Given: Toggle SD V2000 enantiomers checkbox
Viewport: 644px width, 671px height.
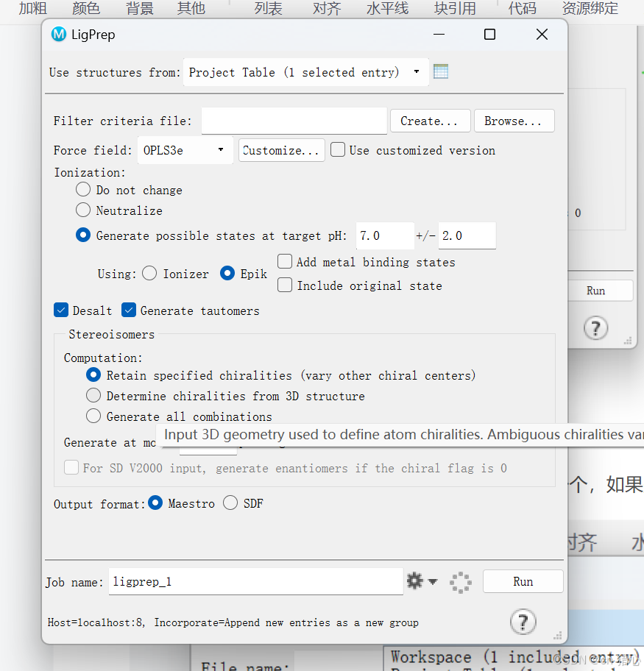Looking at the screenshot, I should (71, 468).
